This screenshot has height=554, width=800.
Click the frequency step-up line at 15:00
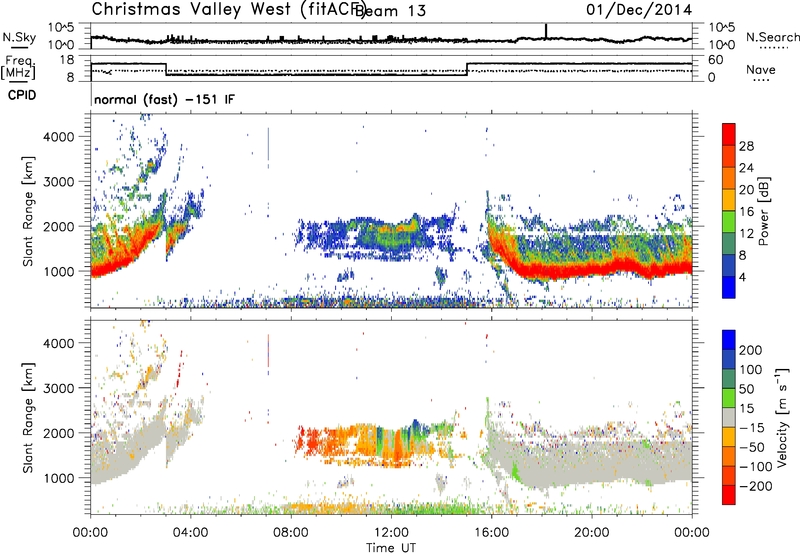point(467,69)
